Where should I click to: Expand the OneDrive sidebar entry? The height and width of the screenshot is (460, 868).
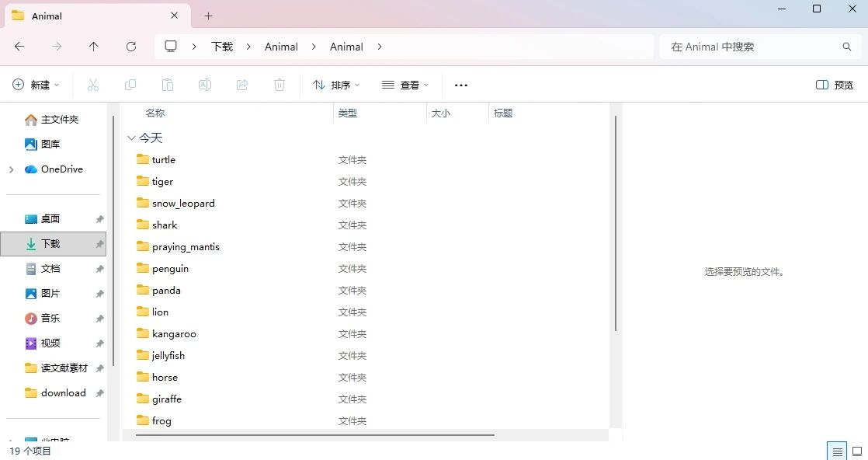11,169
